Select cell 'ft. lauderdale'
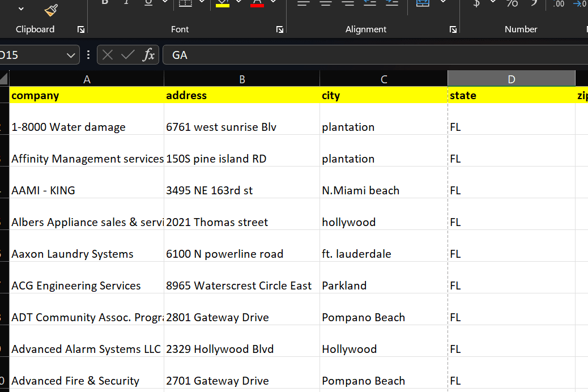 384,246
